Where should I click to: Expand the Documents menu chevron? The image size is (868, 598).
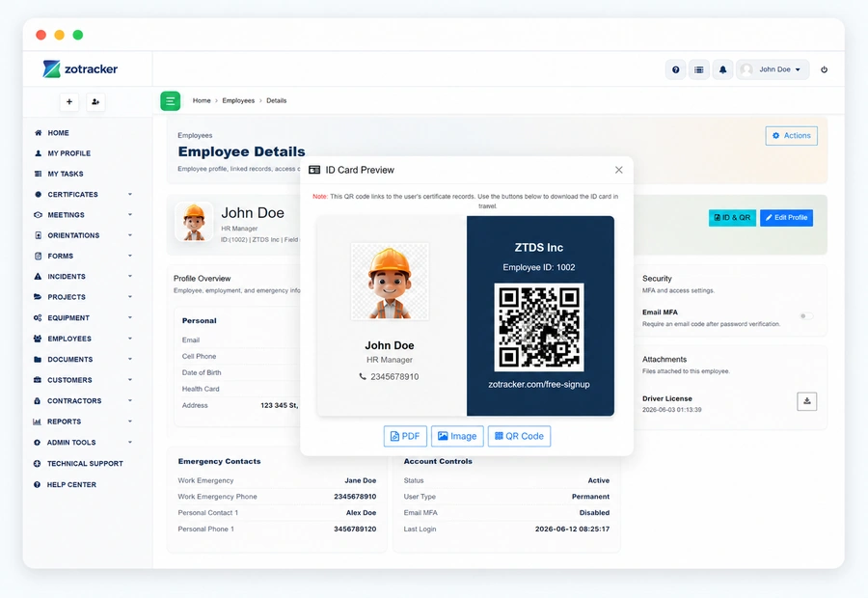(x=130, y=360)
